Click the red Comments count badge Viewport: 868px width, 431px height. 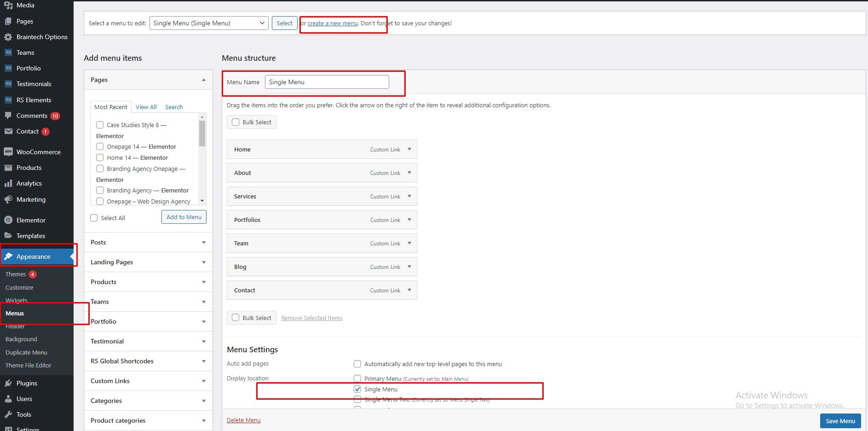pyautogui.click(x=55, y=116)
